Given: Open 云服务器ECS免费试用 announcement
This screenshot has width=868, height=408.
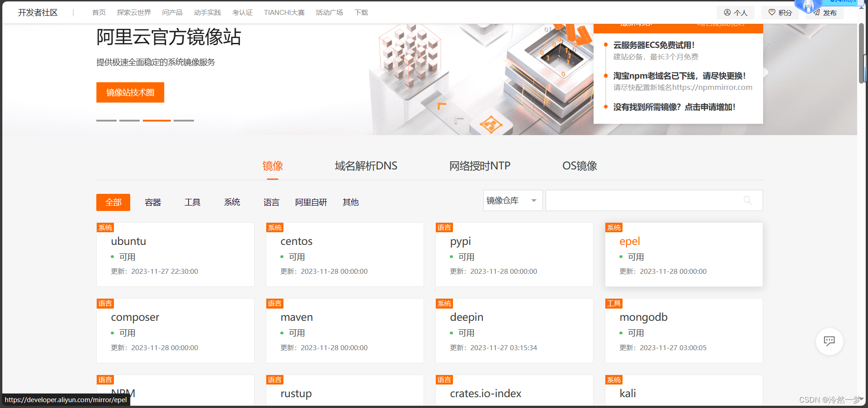Looking at the screenshot, I should 654,45.
